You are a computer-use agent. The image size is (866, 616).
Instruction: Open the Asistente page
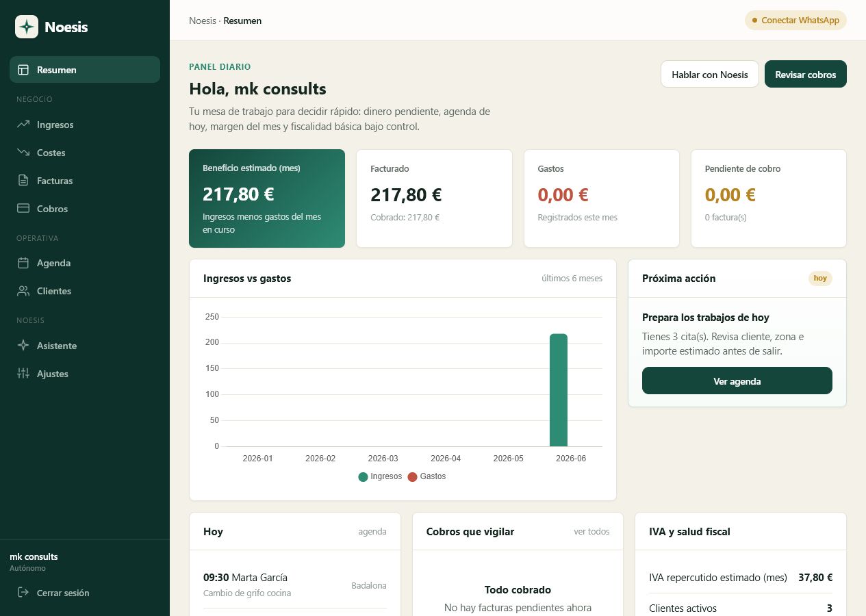[85, 346]
